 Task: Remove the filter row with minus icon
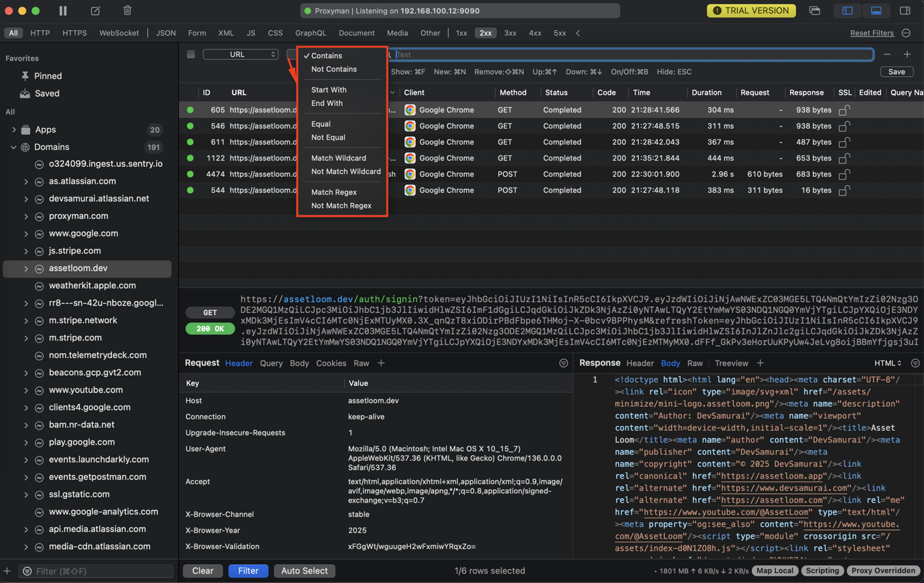pos(887,54)
